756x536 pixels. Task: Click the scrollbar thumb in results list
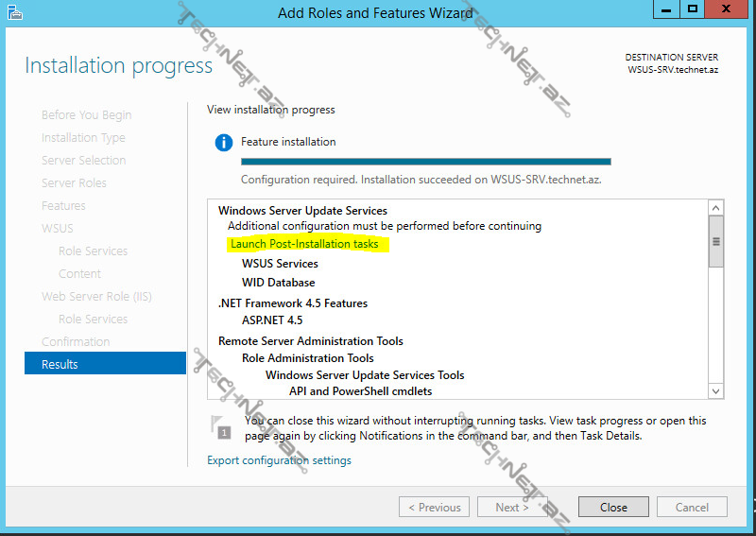716,241
